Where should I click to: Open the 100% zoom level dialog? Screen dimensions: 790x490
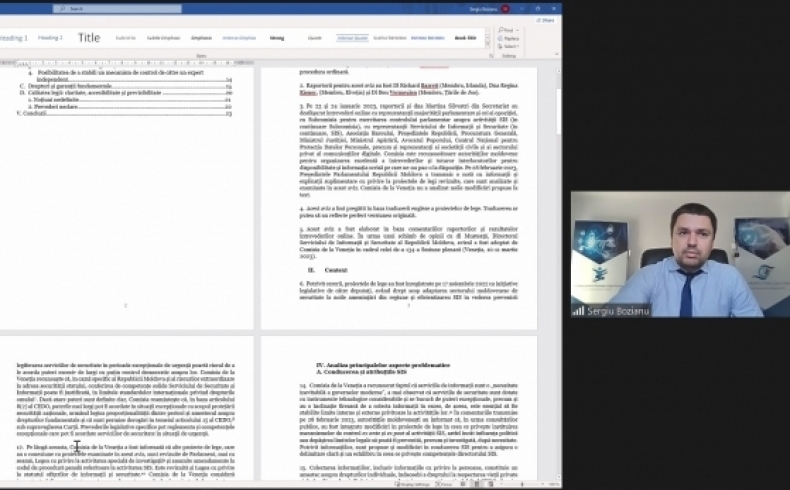(554, 484)
